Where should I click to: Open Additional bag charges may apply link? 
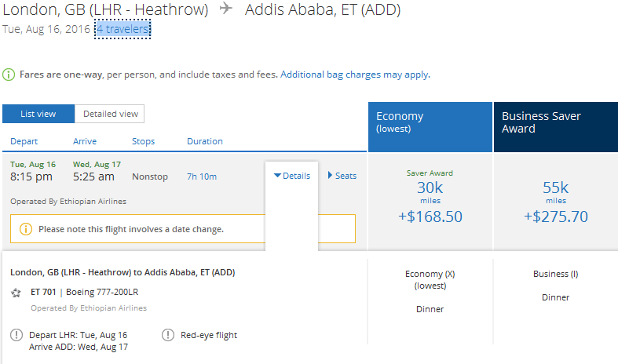click(x=354, y=75)
